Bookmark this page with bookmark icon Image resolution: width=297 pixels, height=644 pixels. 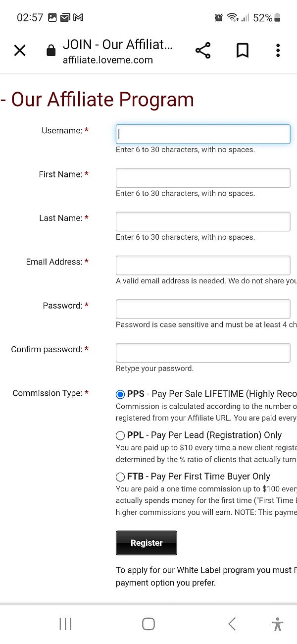coord(242,50)
